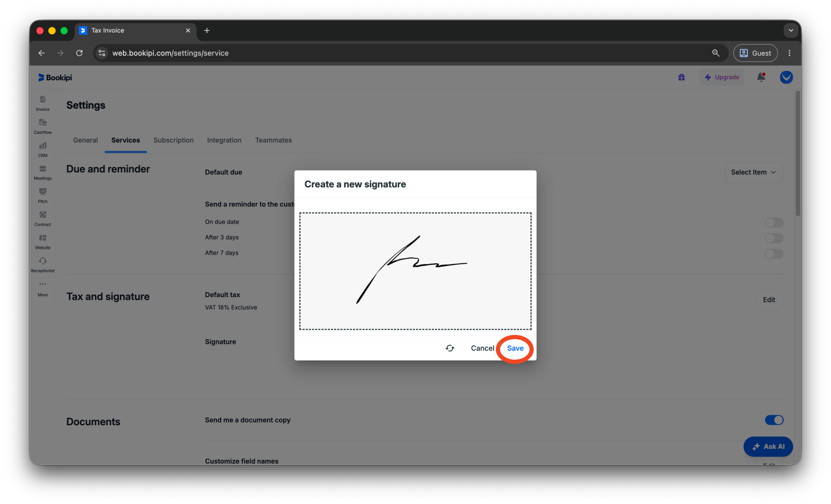Image resolution: width=831 pixels, height=504 pixels.
Task: Open the tab search dropdown arrow
Action: [791, 30]
